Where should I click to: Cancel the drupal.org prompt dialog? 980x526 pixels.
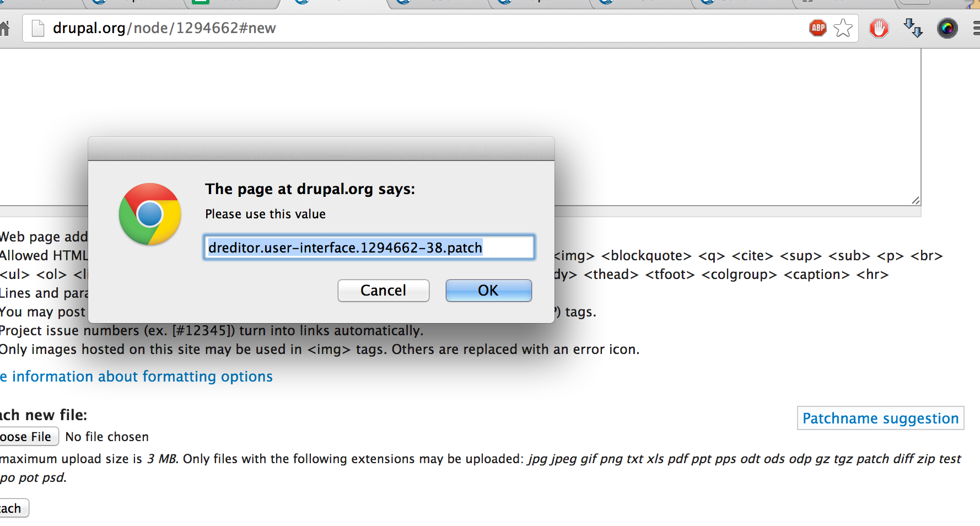383,291
